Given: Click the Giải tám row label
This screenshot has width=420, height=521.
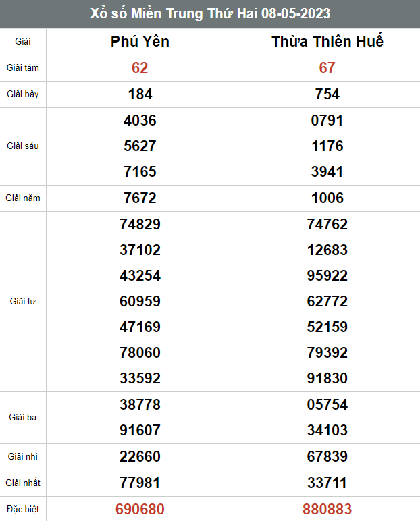Looking at the screenshot, I should point(23,68).
